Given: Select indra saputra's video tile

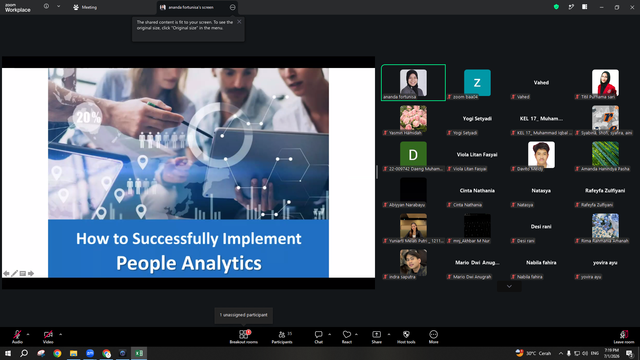Looking at the screenshot, I should point(413,262).
